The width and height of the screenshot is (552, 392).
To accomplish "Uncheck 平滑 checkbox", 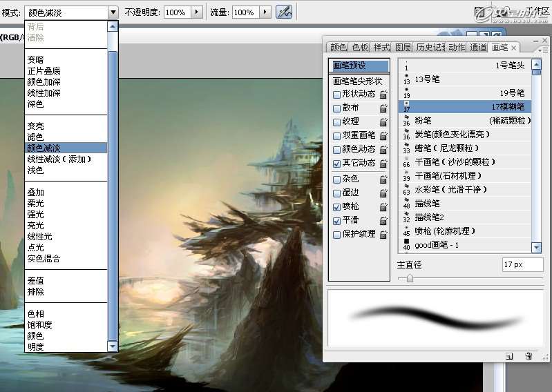I will point(336,221).
